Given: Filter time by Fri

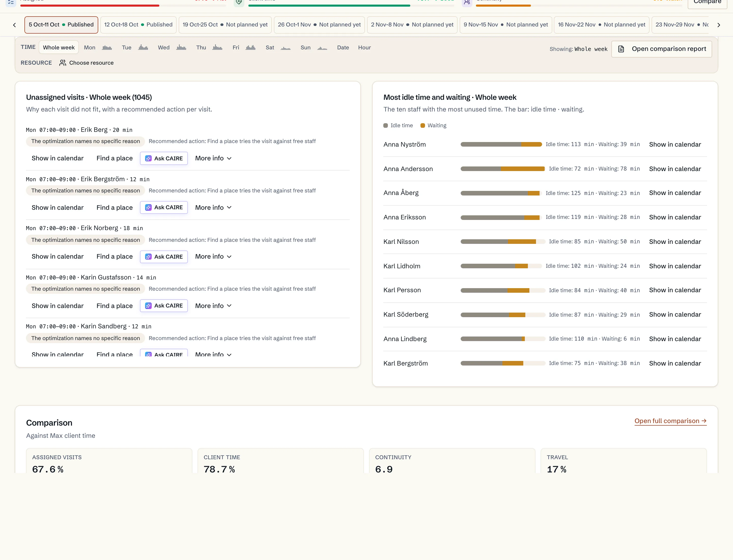Looking at the screenshot, I should [236, 48].
